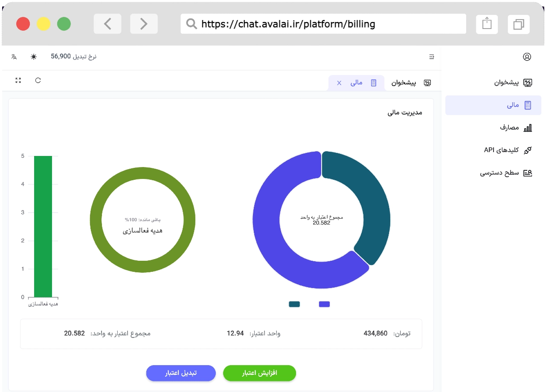The height and width of the screenshot is (392, 546).
Task: Click the reload page refresh icon
Action: [38, 80]
